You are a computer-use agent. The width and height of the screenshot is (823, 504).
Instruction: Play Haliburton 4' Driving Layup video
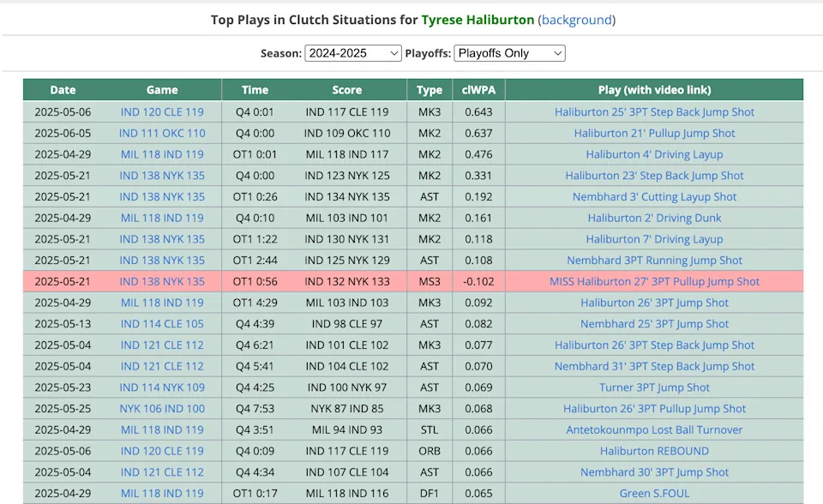pos(654,154)
